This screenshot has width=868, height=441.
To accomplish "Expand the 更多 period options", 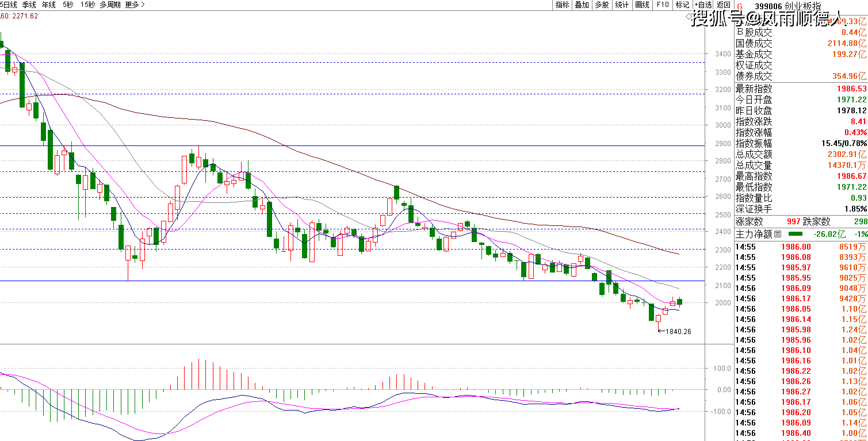I will click(134, 5).
